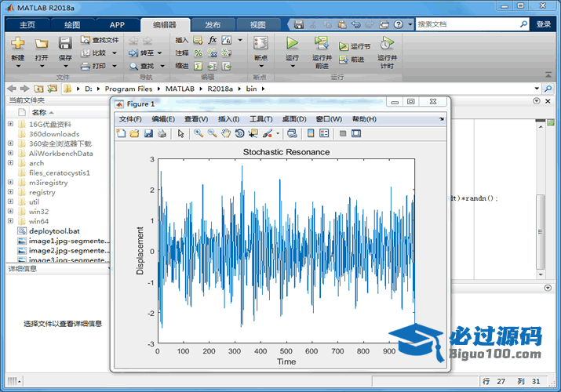Toggle the Insert Colorbar tool
Image resolution: width=561 pixels, height=392 pixels.
pos(311,133)
